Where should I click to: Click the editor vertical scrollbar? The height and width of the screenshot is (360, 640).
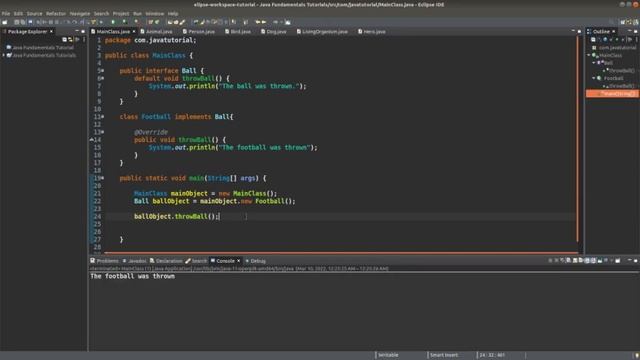(578, 139)
